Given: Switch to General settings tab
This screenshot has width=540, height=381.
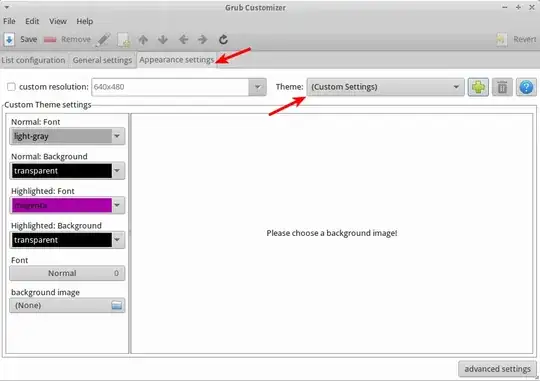Looking at the screenshot, I should tap(102, 60).
